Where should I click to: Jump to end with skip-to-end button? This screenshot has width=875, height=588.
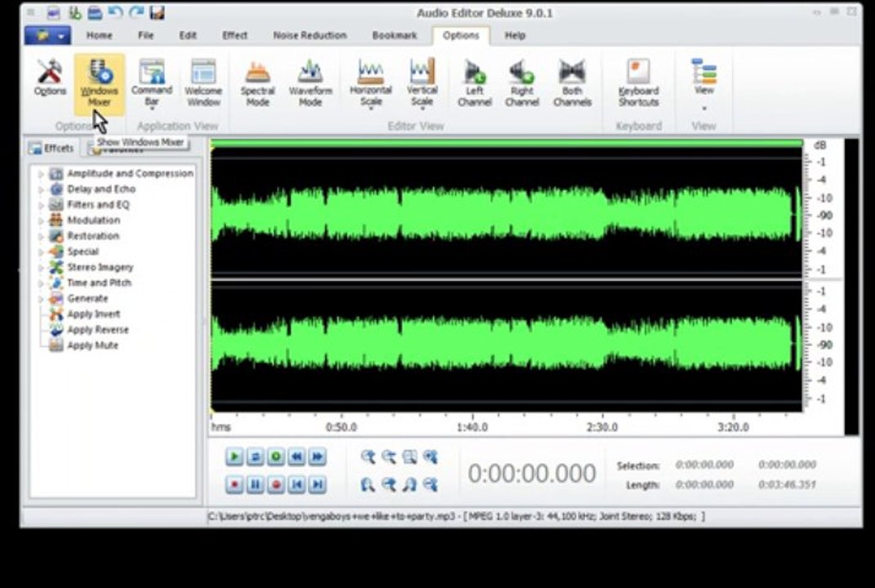317,484
